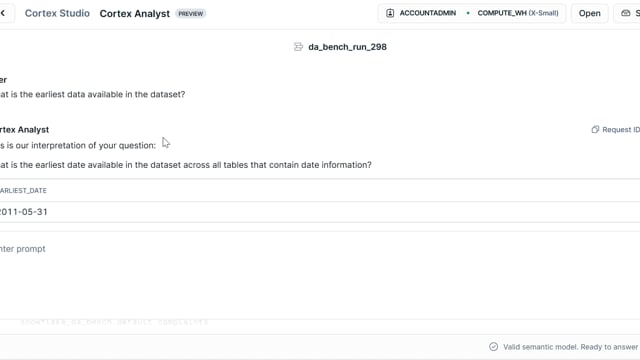Click the icon right of Open button

[626, 13]
